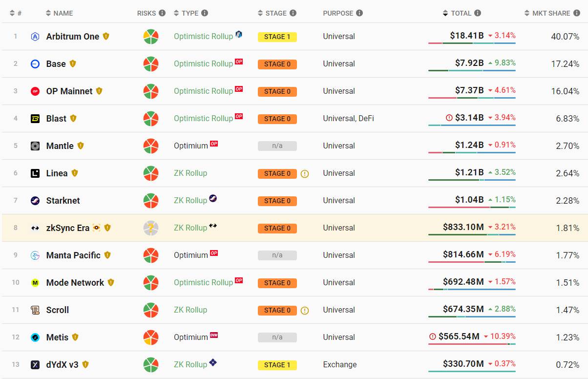Click the TYPE column info icon
The width and height of the screenshot is (588, 379).
point(205,13)
